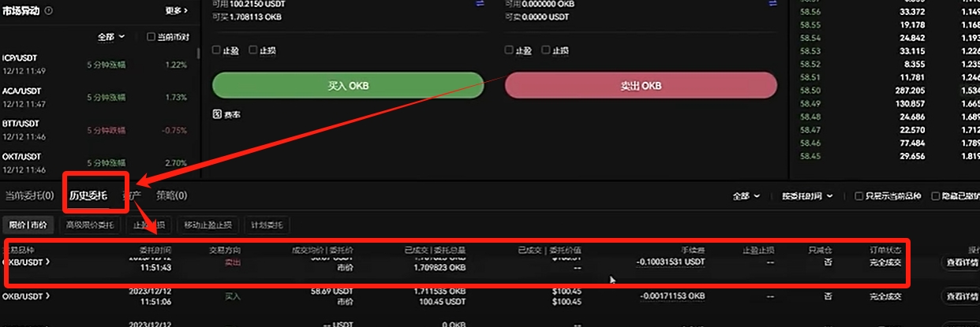The height and width of the screenshot is (327, 980).
Task: Select the 移动止盈止损 tab
Action: coord(208,225)
